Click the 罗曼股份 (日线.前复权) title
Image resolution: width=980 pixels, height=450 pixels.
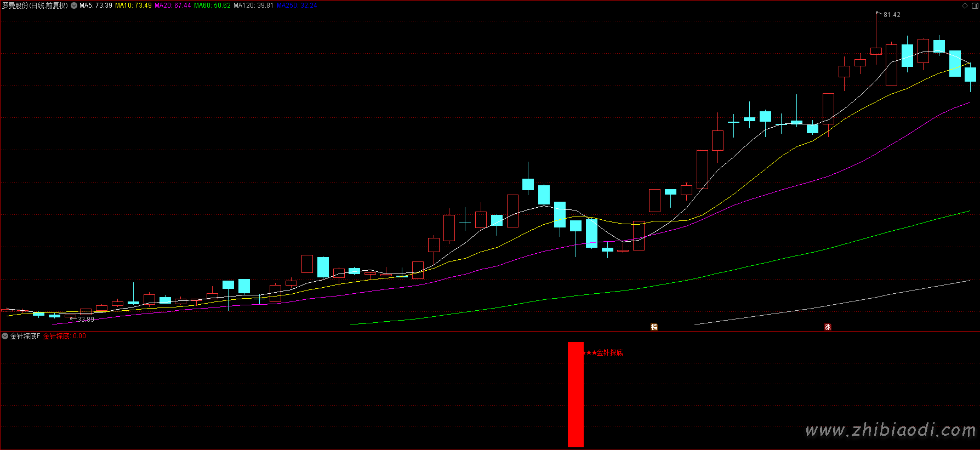(x=35, y=5)
